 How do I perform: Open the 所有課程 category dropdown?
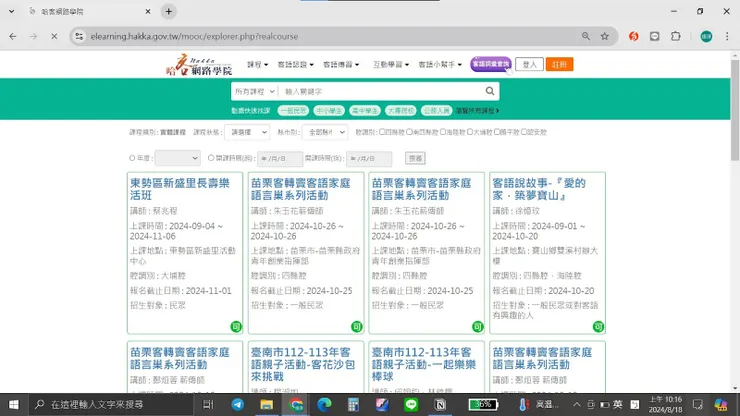(254, 91)
